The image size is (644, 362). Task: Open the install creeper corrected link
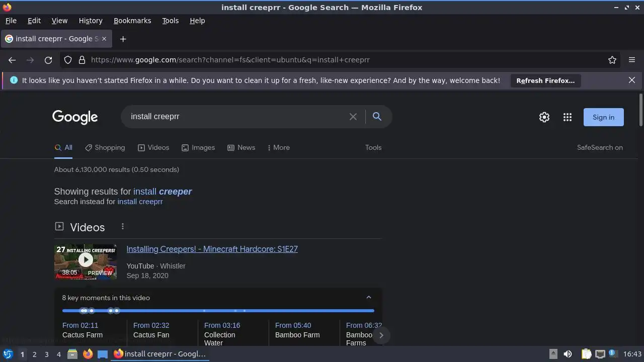pyautogui.click(x=163, y=192)
